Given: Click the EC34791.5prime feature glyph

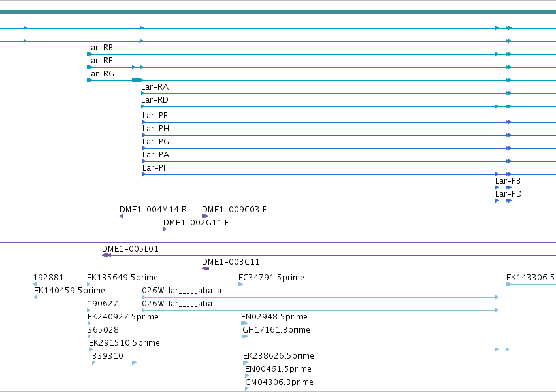Looking at the screenshot, I should tap(241, 284).
